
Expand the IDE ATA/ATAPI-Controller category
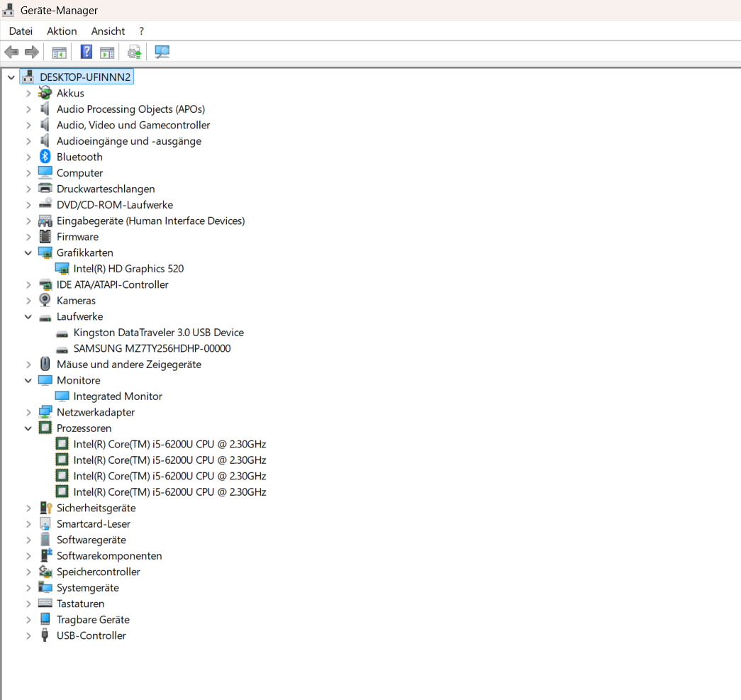pyautogui.click(x=28, y=285)
